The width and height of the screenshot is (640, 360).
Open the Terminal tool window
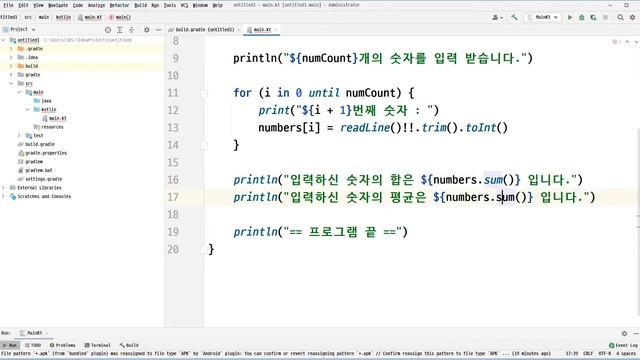coord(97,345)
